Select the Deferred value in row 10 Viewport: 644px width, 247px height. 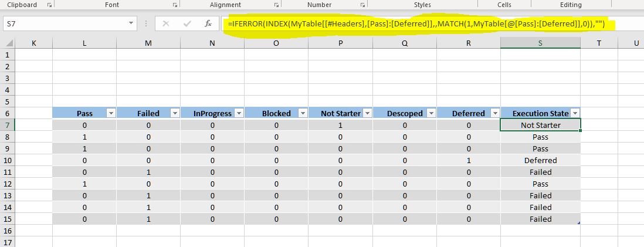point(541,160)
